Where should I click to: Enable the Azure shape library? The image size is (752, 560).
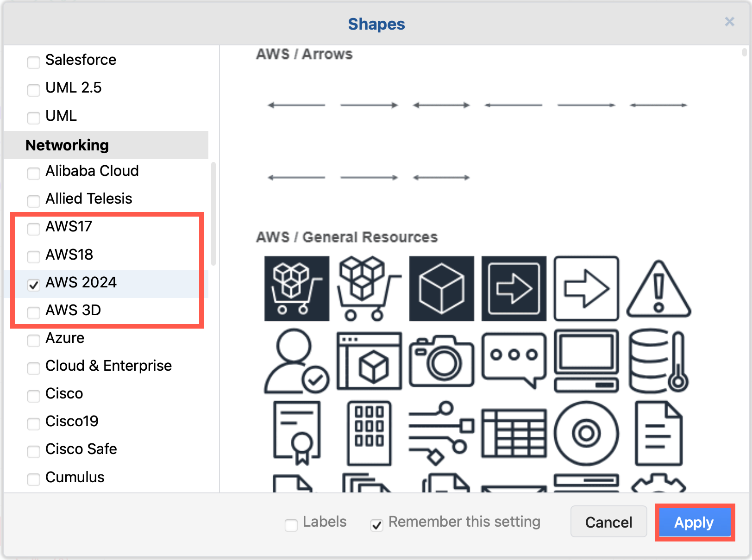click(x=33, y=341)
